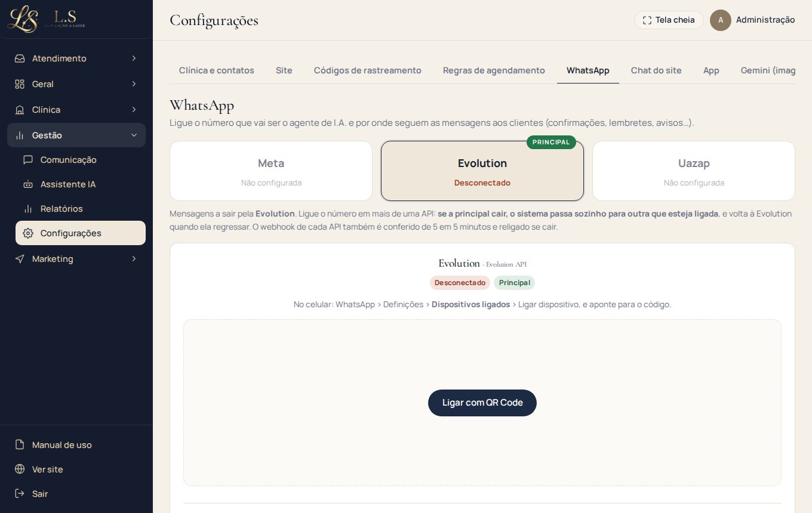Click the Relatórios chart icon
Viewport: 812px width, 513px height.
28,209
